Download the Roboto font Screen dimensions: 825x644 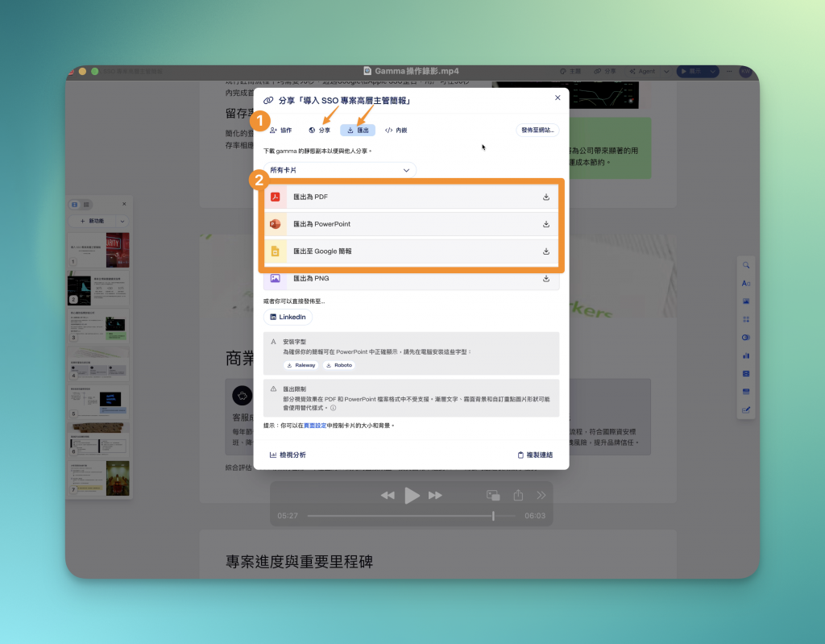point(339,365)
